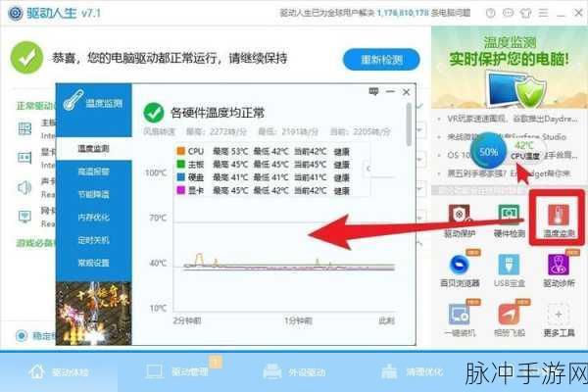Switch to 外设驱动 bottom tab
588x392 pixels.
tap(294, 372)
